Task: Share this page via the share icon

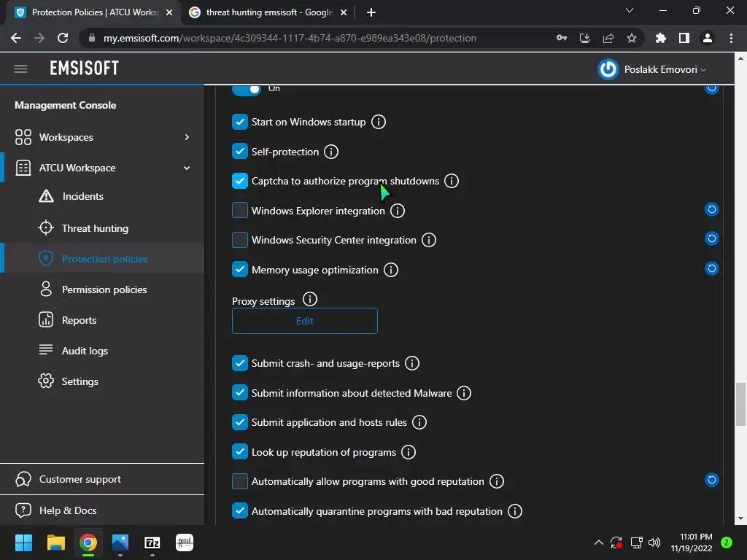Action: click(x=608, y=38)
